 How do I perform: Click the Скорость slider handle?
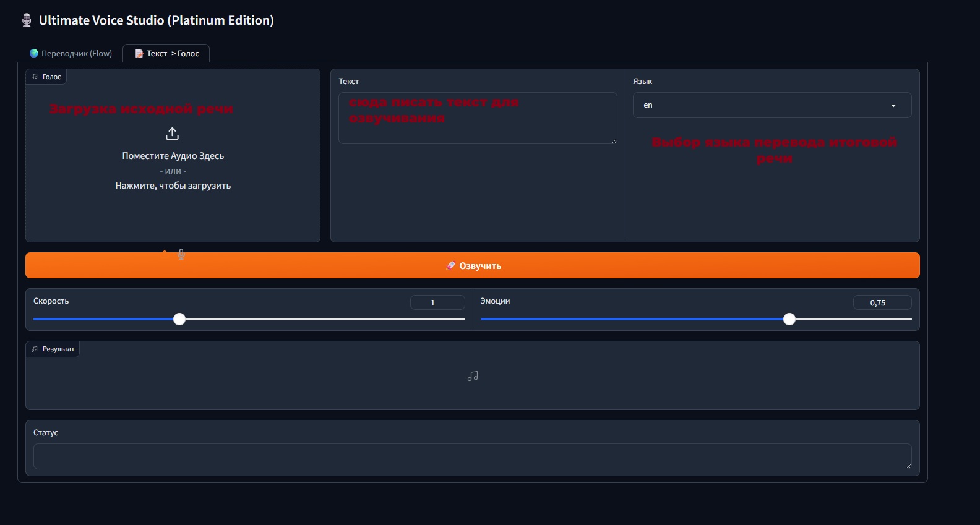(x=179, y=319)
